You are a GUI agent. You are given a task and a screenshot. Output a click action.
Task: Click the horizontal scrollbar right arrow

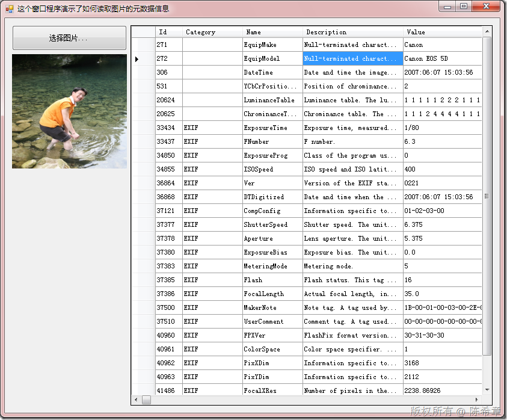(476, 400)
